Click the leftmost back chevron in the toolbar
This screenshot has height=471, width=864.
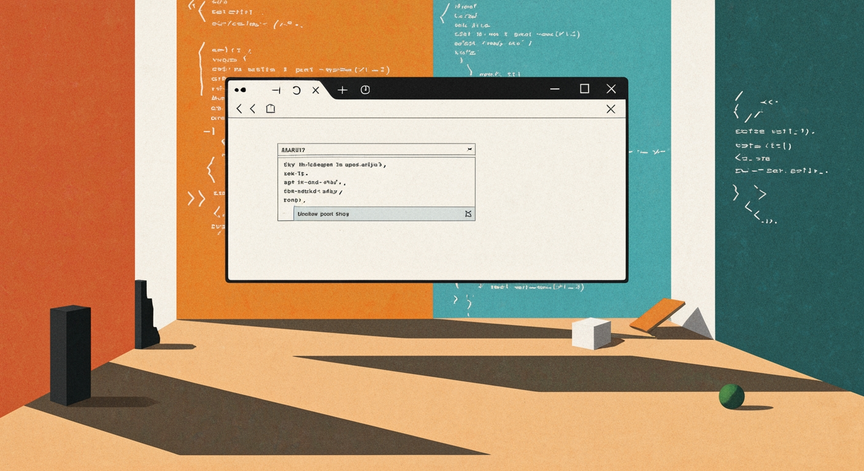[x=239, y=109]
